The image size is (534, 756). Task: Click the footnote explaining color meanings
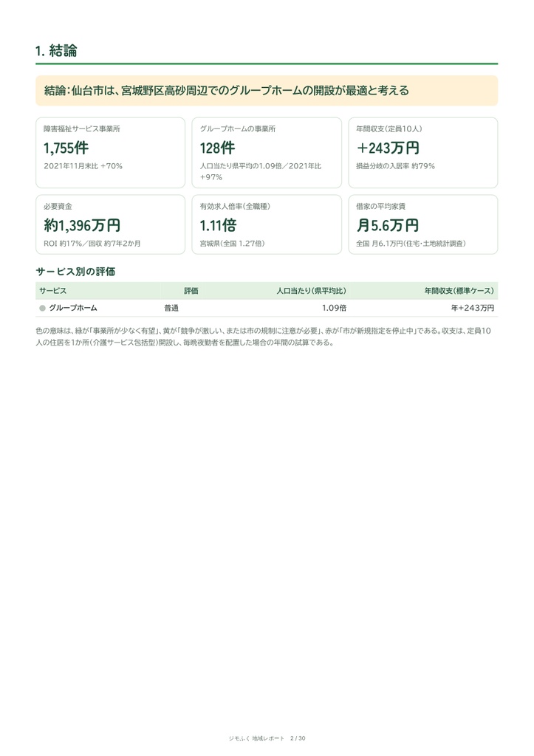pyautogui.click(x=264, y=337)
